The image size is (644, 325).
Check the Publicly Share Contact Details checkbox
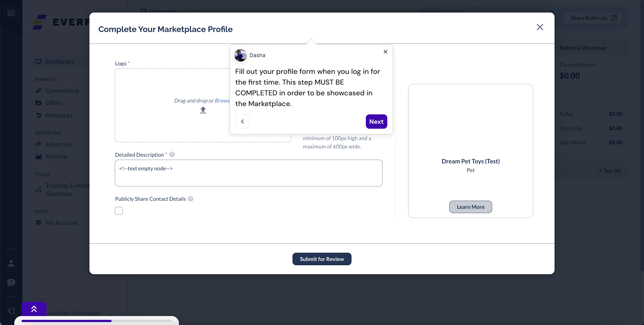pyautogui.click(x=119, y=211)
